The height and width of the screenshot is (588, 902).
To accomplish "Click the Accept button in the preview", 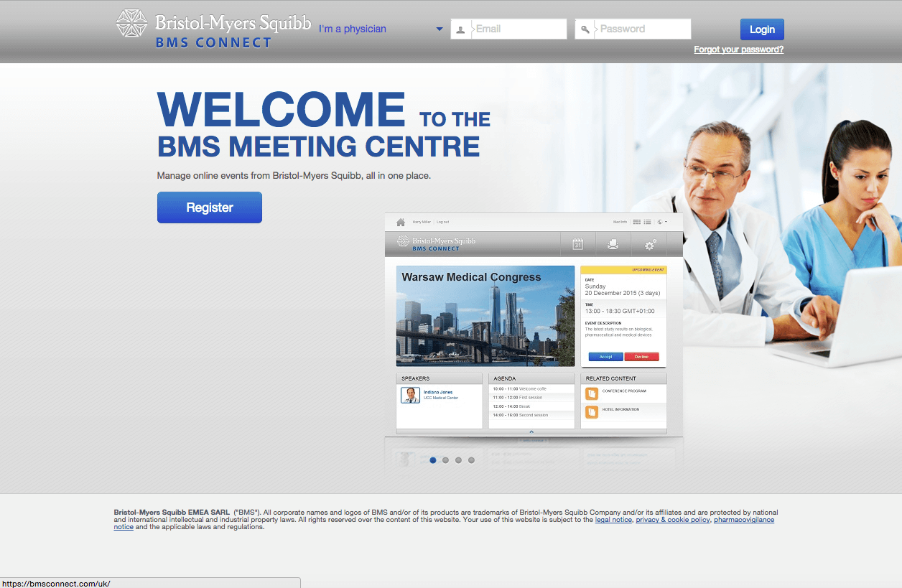I will click(605, 357).
